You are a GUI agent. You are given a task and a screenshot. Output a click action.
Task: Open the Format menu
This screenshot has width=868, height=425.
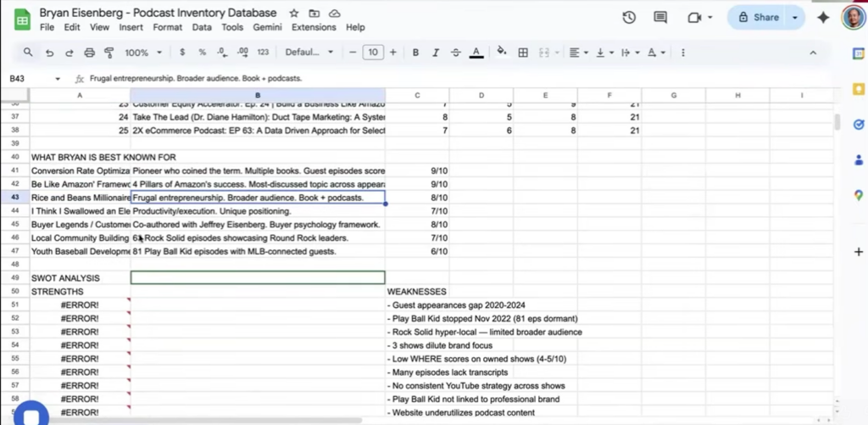click(x=167, y=27)
